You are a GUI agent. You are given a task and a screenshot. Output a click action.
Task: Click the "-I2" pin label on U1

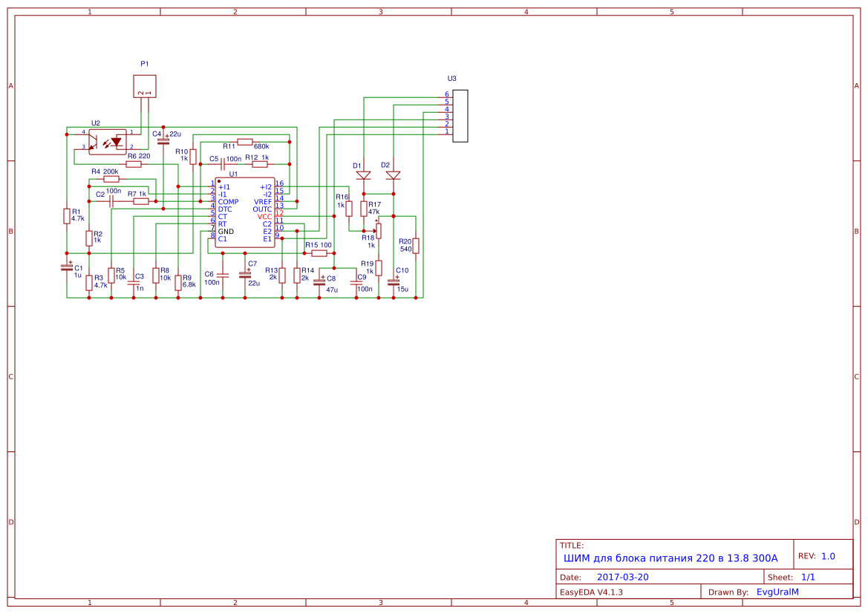coord(267,195)
